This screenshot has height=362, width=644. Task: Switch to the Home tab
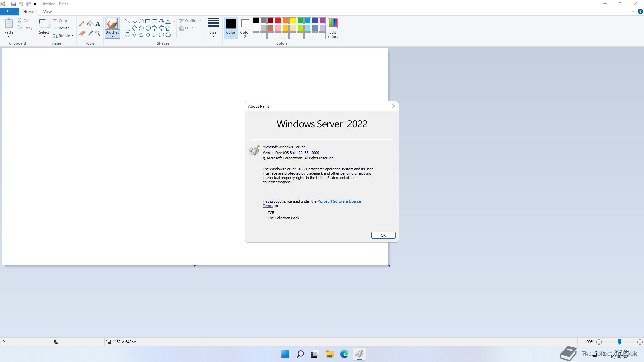pyautogui.click(x=29, y=12)
